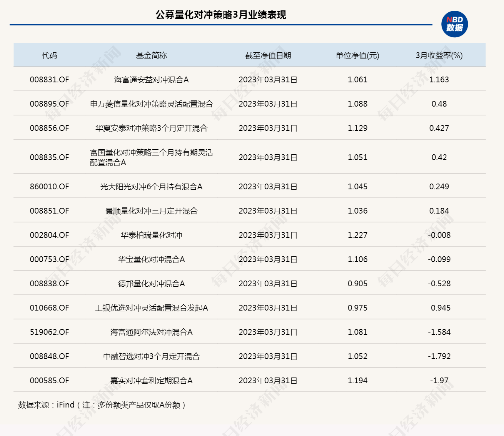Select fund name 德邦量化对冲混合A
This screenshot has width=504, height=436.
coord(152,284)
